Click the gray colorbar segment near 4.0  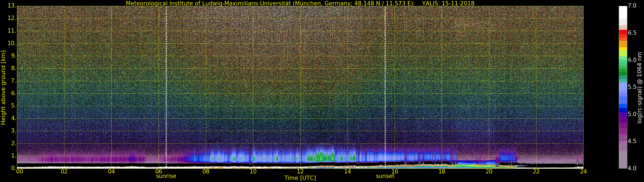(x=623, y=160)
